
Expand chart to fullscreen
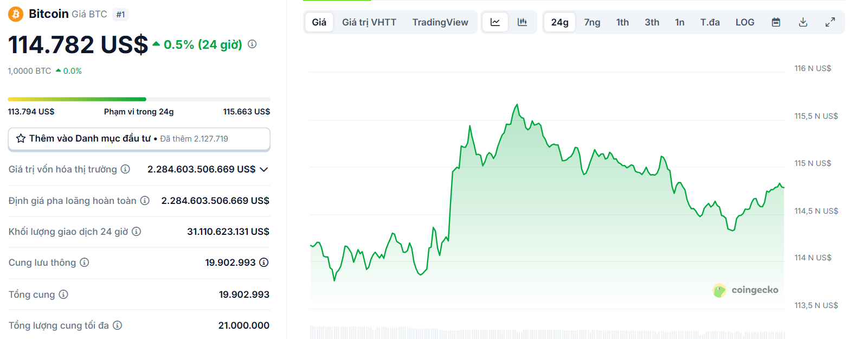coord(830,22)
